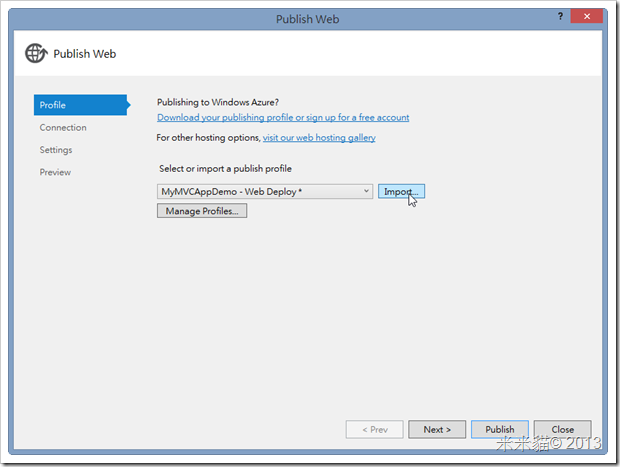Open Manage Profiles... dialog
The height and width of the screenshot is (467, 620).
(202, 211)
